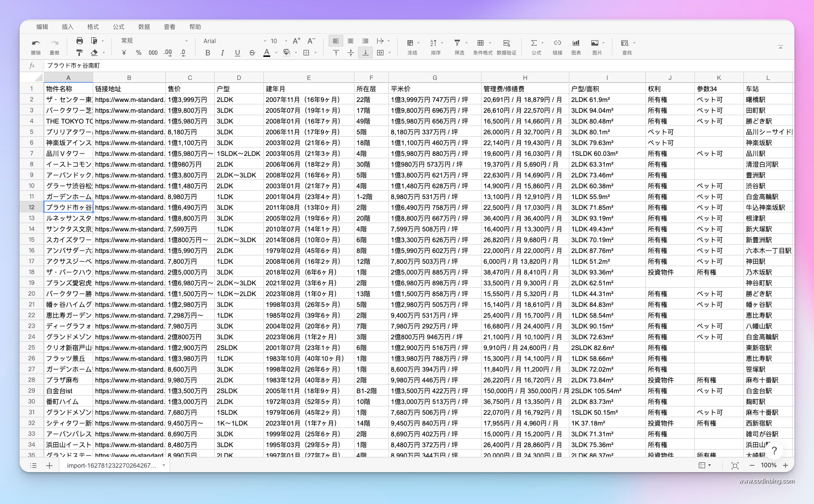Set horizontal align right
Image resolution: width=814 pixels, height=504 pixels.
(x=365, y=41)
